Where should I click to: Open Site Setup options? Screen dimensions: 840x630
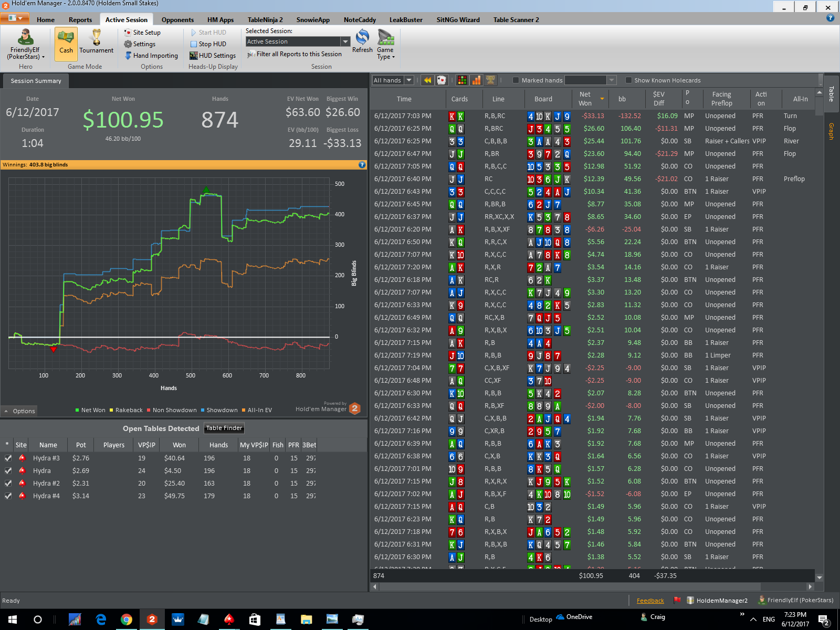point(142,33)
